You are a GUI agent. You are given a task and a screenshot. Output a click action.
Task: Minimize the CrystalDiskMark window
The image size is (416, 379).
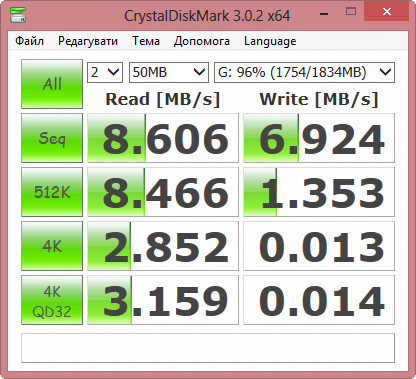pyautogui.click(x=324, y=14)
